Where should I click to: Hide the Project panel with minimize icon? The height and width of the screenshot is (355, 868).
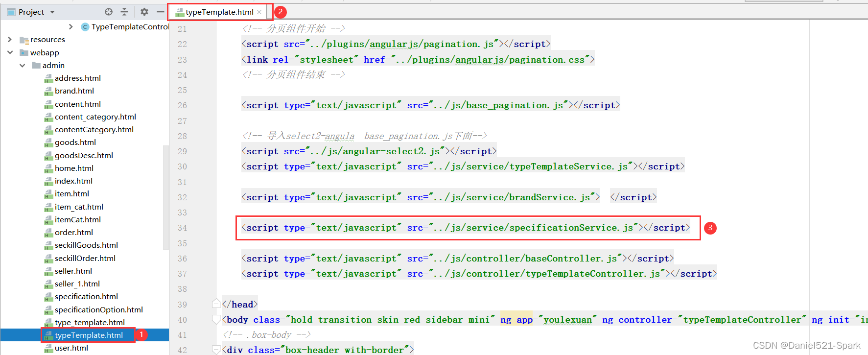[x=160, y=12]
